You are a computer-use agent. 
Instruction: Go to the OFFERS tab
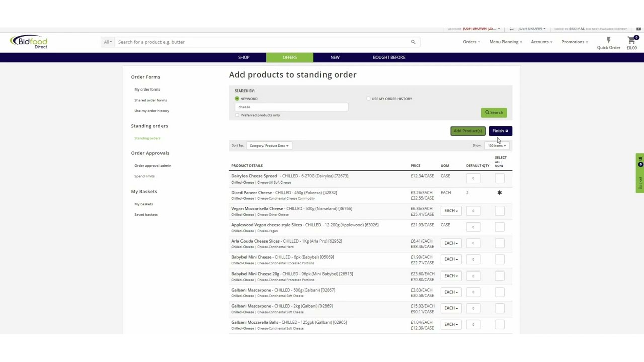tap(290, 57)
